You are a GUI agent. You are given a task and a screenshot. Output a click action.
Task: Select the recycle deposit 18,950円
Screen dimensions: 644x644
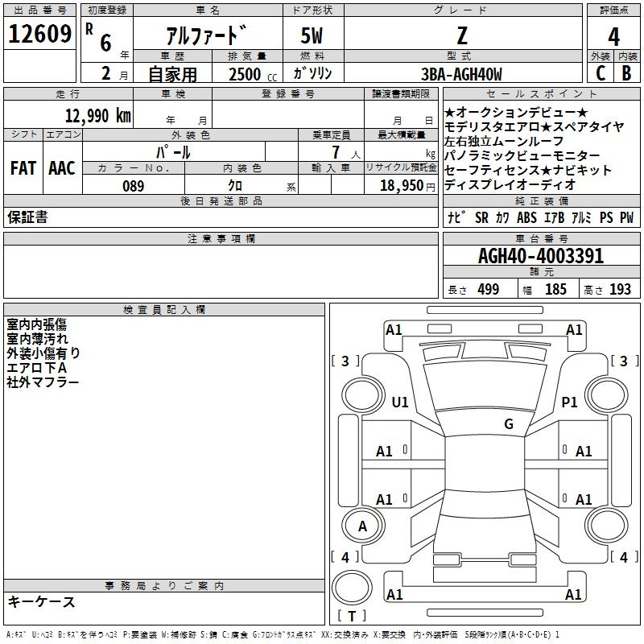pos(407,185)
